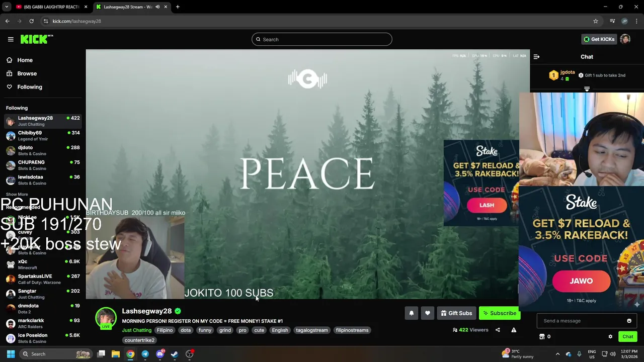Viewport: 644px width, 362px height.
Task: Open Chrome three-dot menu
Action: pyautogui.click(x=636, y=21)
